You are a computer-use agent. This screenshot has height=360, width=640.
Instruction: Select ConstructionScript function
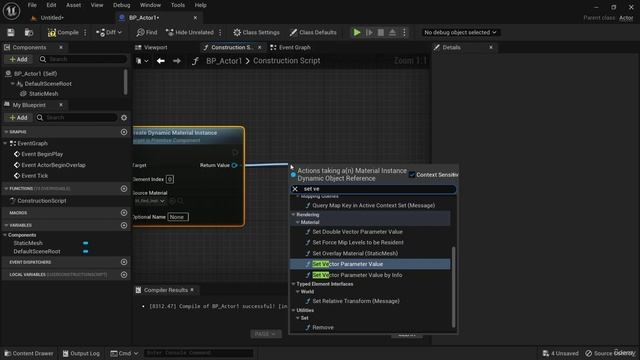pos(42,201)
